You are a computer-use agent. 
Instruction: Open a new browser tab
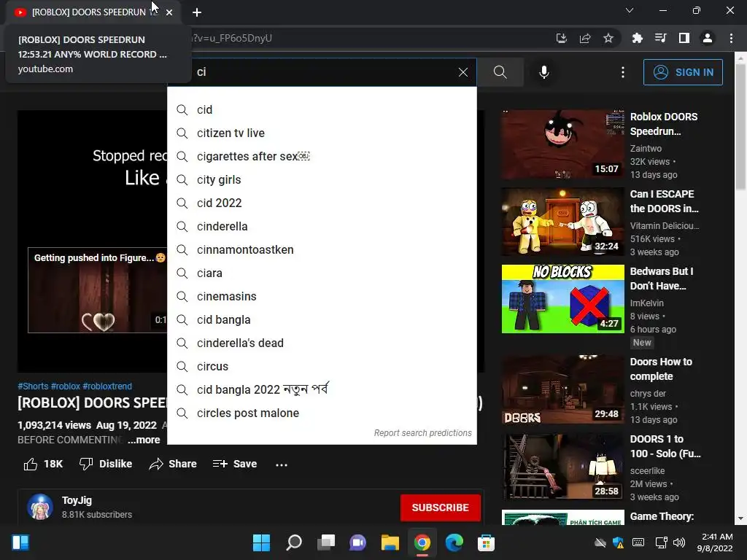point(197,12)
